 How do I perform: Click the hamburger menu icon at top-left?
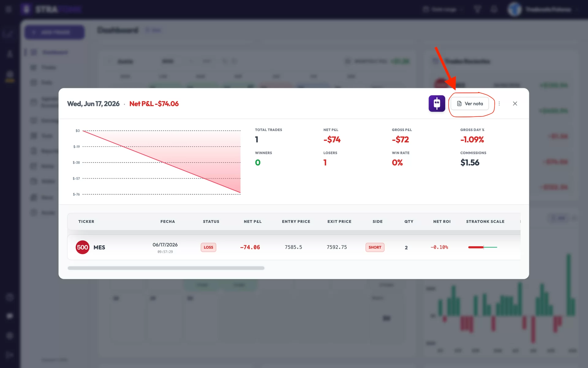click(x=9, y=9)
